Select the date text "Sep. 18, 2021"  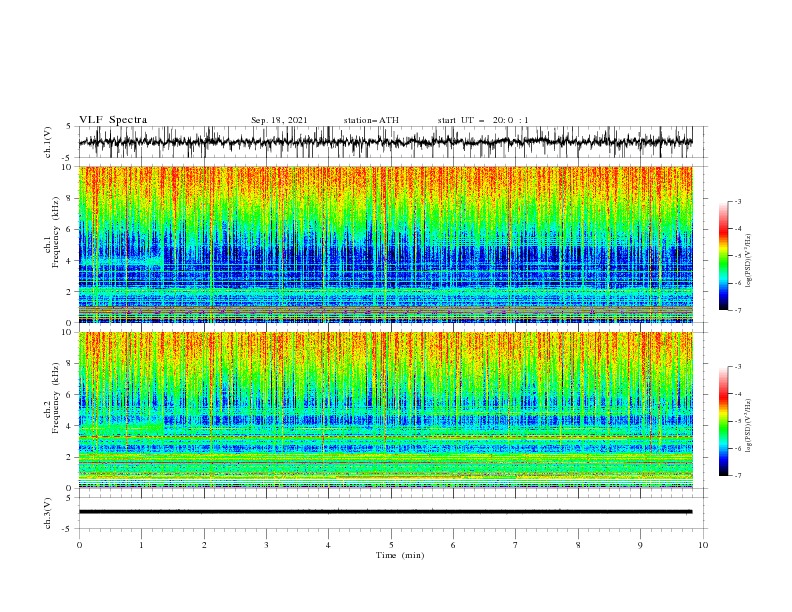279,120
